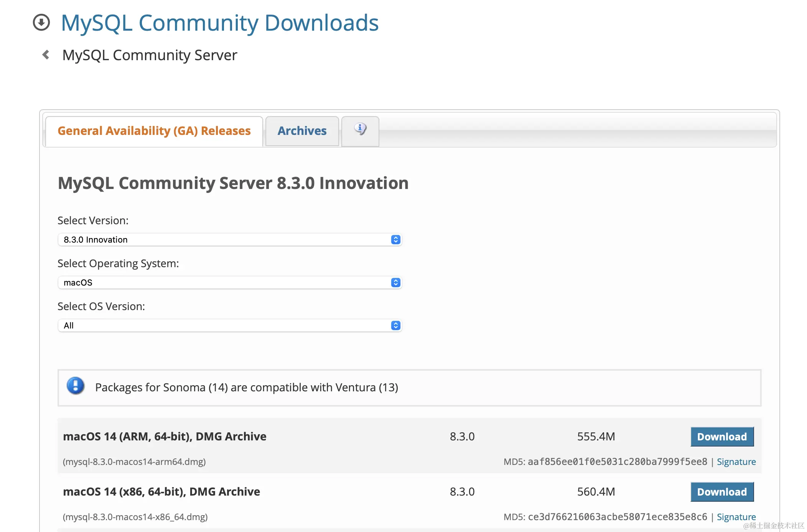
Task: Expand the macOS operating system dropdown
Action: pyautogui.click(x=226, y=282)
